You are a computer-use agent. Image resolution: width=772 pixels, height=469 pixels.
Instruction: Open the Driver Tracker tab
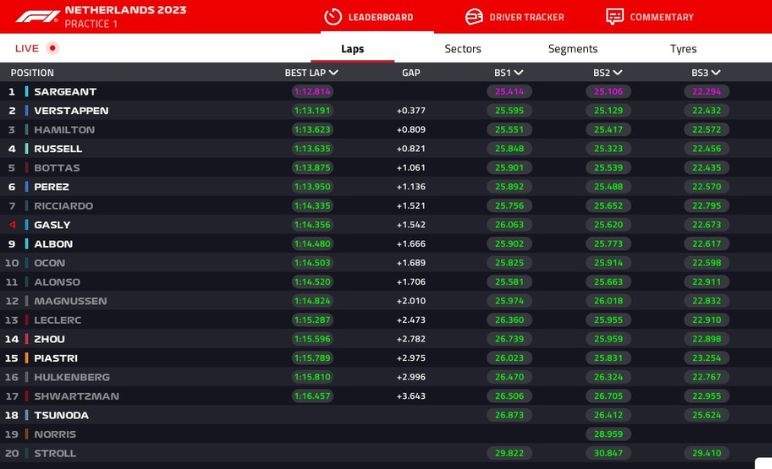[x=515, y=17]
